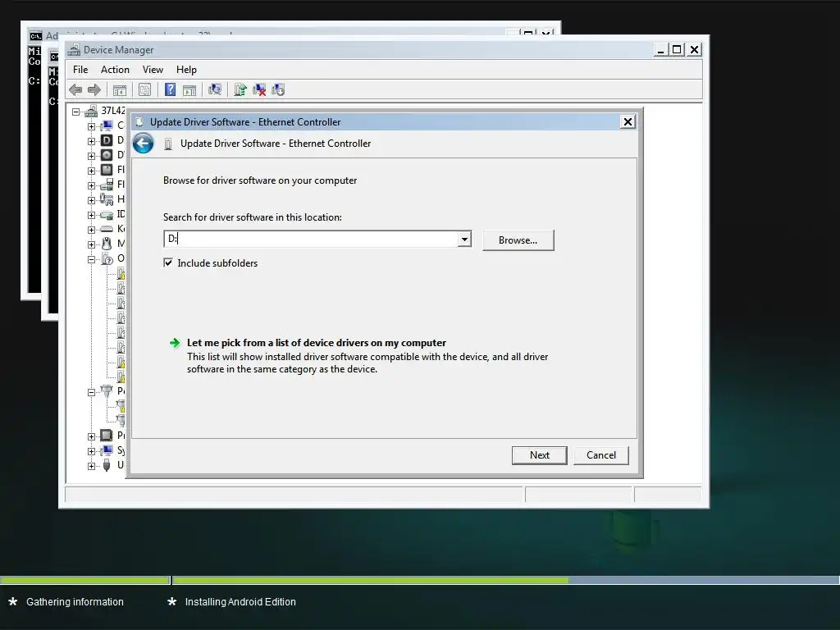Screen dimensions: 840x630
Task: Select the last unknown device under Other devices
Action: tap(121, 376)
